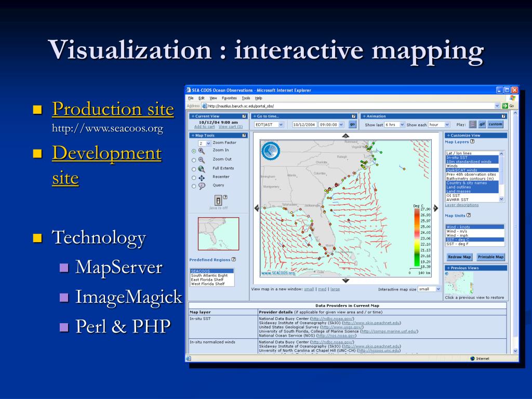The image size is (532, 399).
Task: Open the address bar history dropdown
Action: (497, 106)
